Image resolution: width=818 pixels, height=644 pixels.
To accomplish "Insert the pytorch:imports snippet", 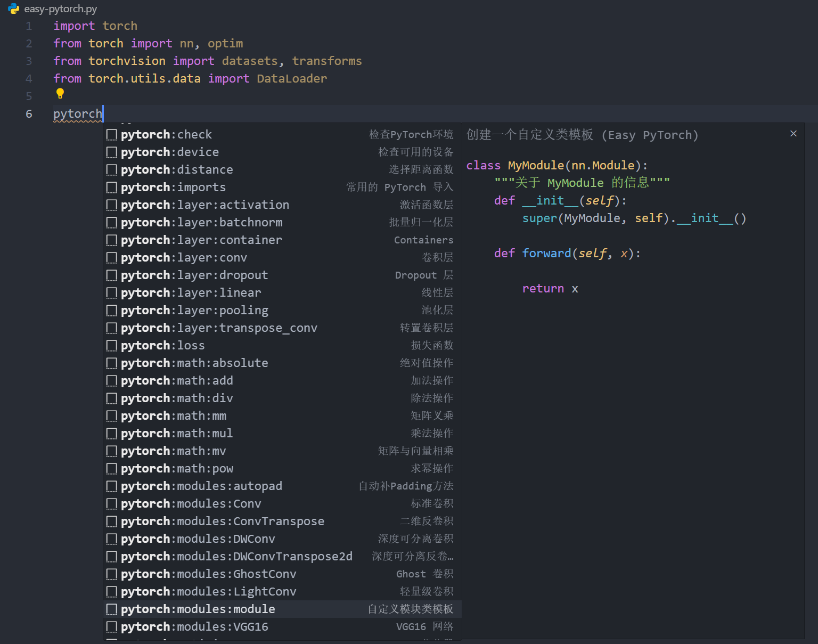I will pos(282,188).
